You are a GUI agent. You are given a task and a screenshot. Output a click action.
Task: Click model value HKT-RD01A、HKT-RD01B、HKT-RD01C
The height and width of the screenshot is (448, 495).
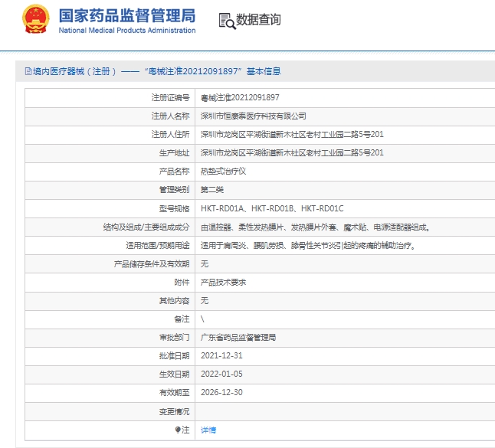pos(272,208)
